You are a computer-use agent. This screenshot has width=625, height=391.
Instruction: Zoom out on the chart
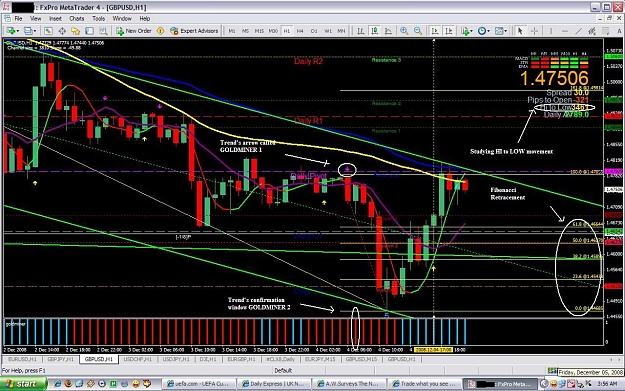(x=418, y=31)
